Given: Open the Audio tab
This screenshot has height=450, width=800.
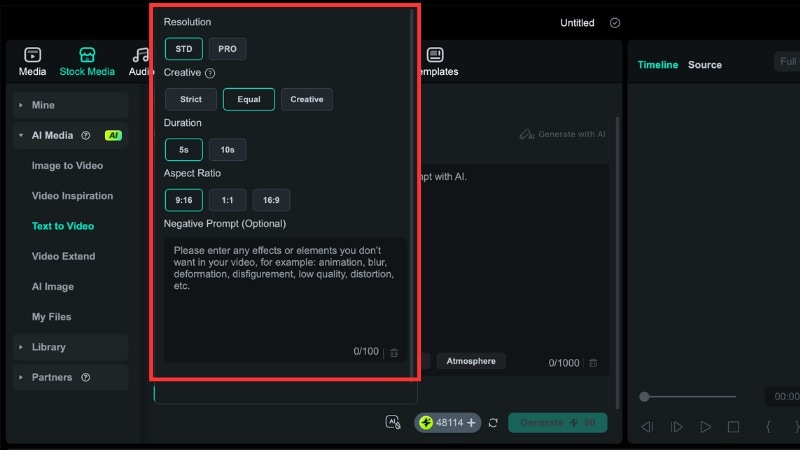Looking at the screenshot, I should (x=139, y=62).
